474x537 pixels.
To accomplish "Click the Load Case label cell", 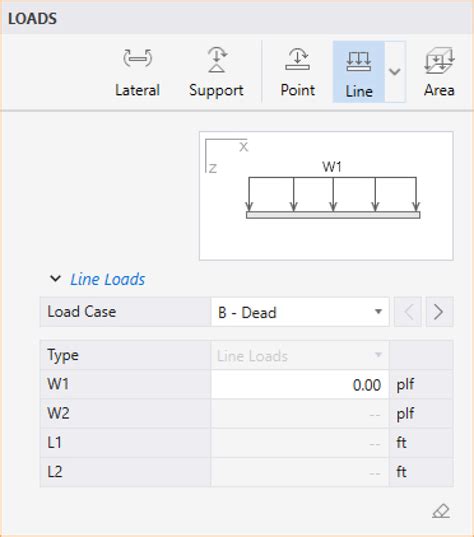I will [x=125, y=312].
